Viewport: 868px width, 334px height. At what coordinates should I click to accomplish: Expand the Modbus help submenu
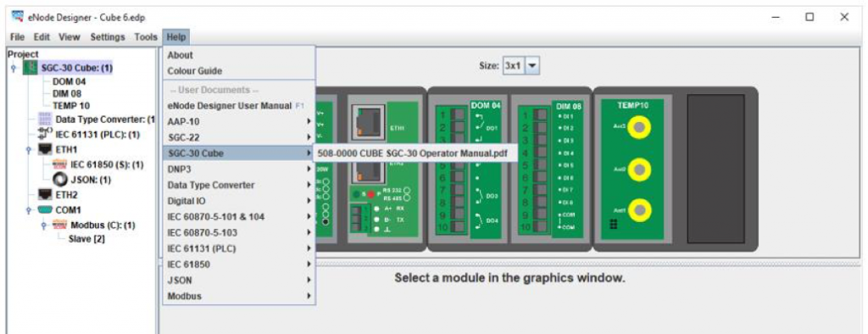click(x=239, y=297)
